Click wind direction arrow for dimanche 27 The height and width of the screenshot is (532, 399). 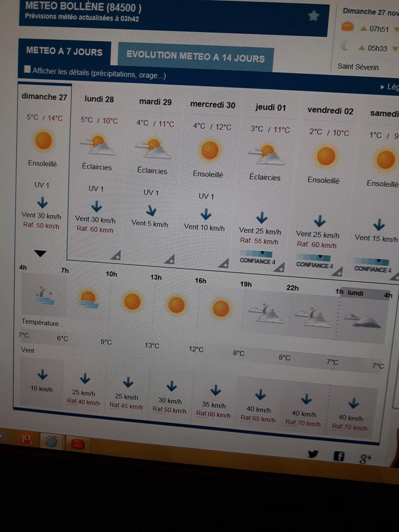[x=42, y=202]
